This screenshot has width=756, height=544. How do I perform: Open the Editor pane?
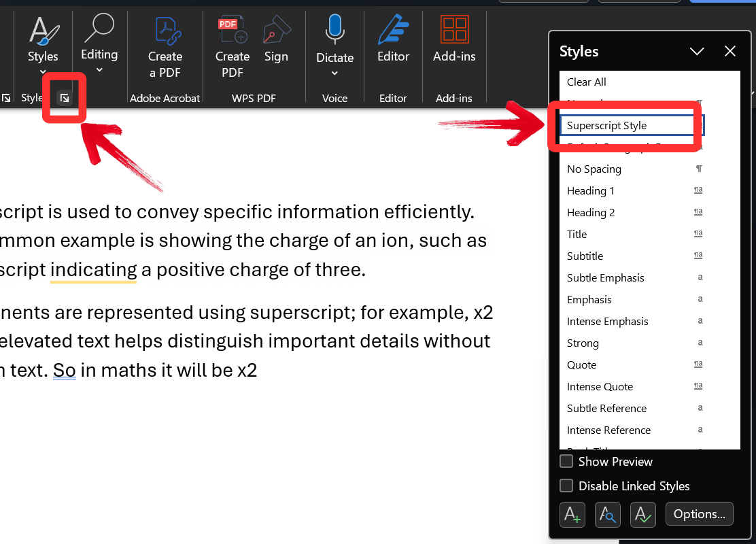[393, 31]
